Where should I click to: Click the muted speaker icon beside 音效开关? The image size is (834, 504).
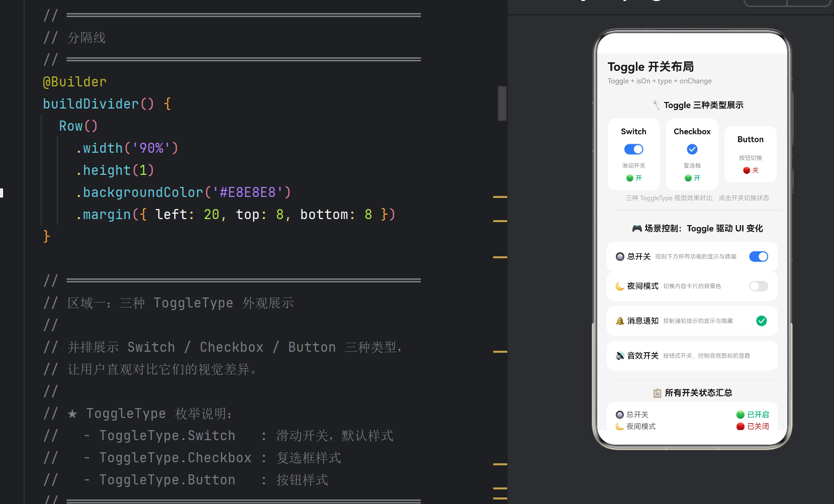(620, 356)
